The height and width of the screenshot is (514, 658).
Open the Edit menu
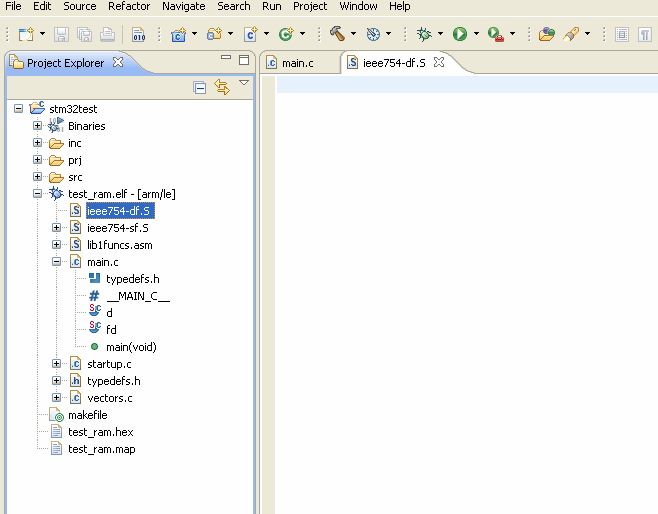point(42,6)
